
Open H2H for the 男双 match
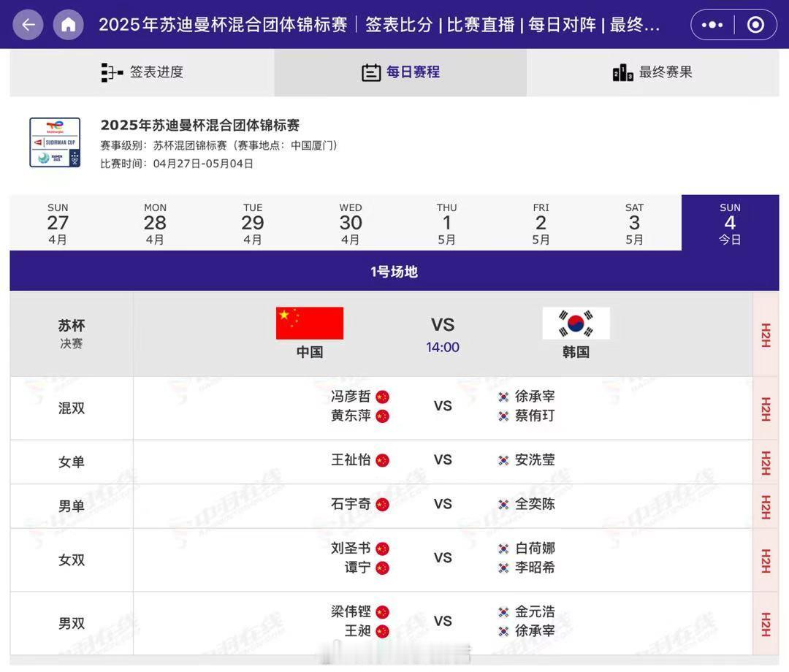[766, 624]
